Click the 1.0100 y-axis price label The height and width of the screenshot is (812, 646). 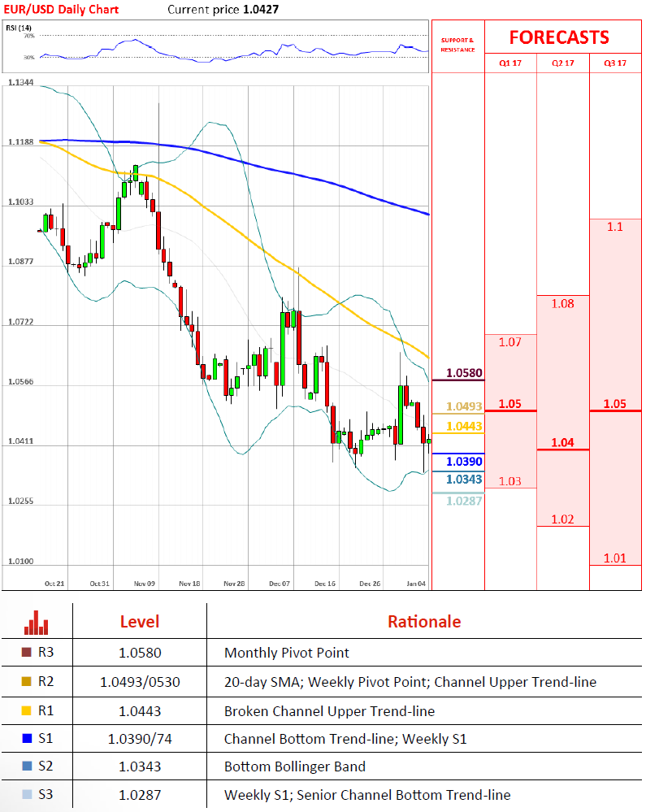click(x=20, y=562)
